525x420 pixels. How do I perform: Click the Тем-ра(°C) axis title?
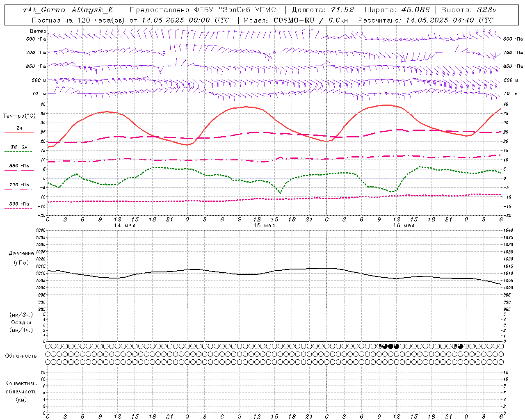(x=19, y=116)
